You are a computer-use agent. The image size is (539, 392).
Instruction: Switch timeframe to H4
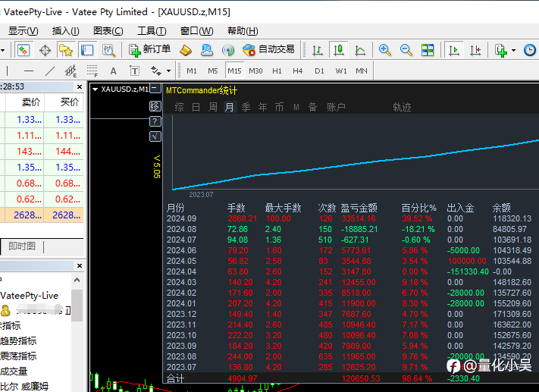pos(298,71)
